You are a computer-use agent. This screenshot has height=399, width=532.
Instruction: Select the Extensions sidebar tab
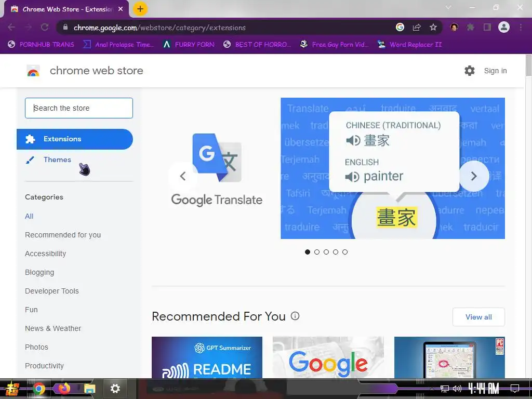point(75,139)
